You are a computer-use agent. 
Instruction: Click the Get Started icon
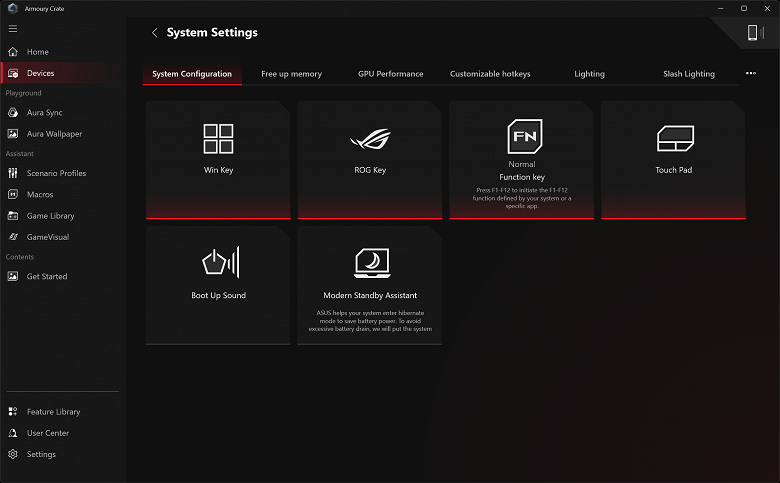point(13,276)
